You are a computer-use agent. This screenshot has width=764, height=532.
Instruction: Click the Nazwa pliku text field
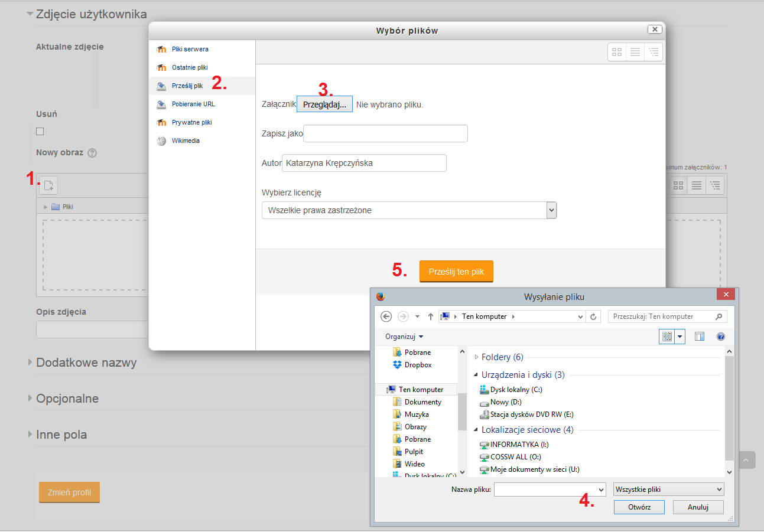pyautogui.click(x=545, y=489)
